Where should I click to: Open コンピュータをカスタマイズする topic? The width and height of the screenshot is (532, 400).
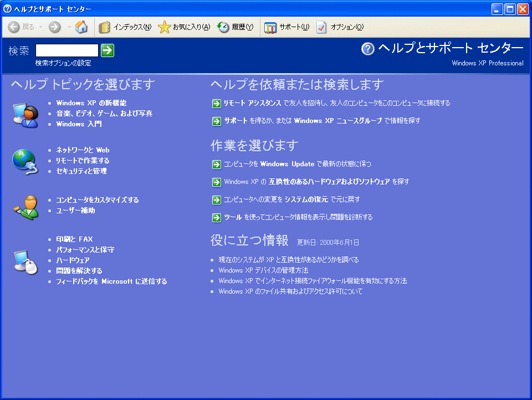pyautogui.click(x=98, y=200)
